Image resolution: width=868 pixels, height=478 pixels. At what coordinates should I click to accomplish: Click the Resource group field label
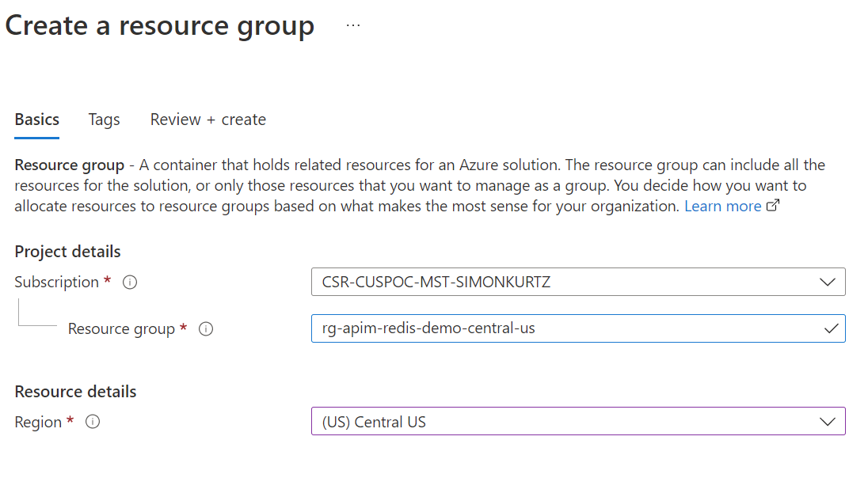click(121, 329)
